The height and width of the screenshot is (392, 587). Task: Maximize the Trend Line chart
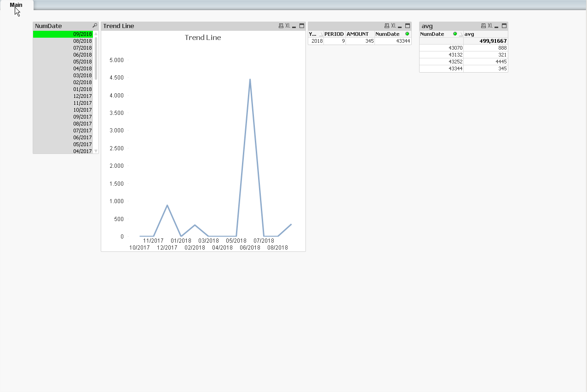(x=302, y=26)
